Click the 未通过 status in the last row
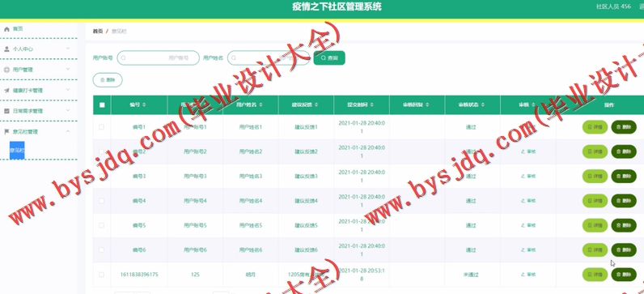The width and height of the screenshot is (644, 294). click(x=471, y=275)
